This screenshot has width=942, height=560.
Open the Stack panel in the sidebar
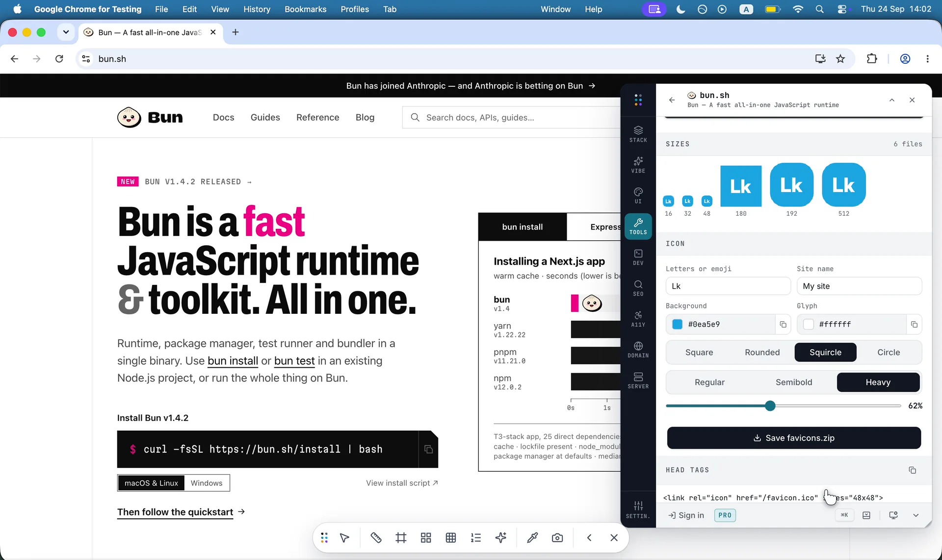(x=638, y=134)
